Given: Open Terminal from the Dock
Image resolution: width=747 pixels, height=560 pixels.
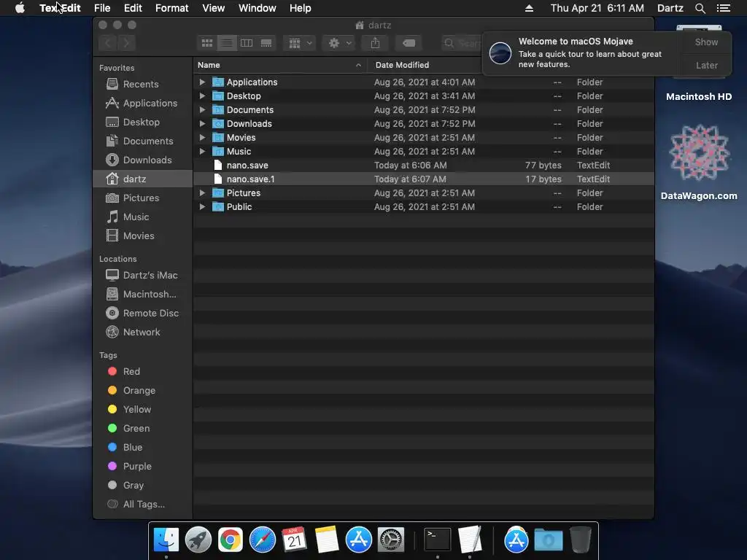Looking at the screenshot, I should [x=438, y=540].
